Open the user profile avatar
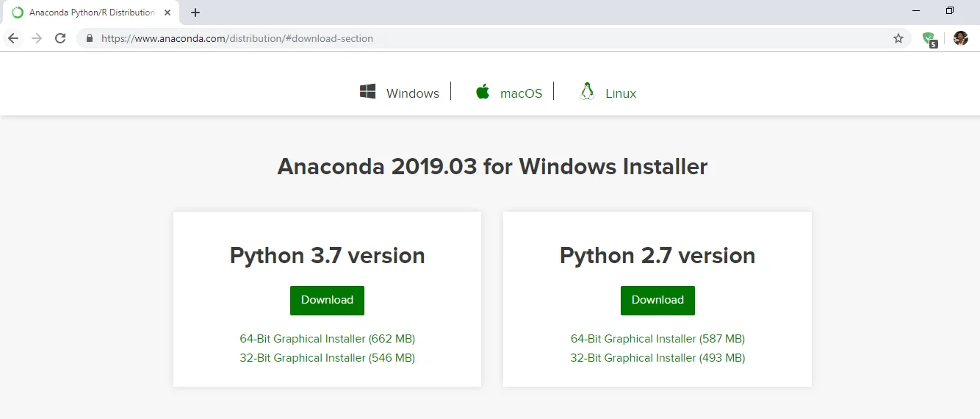Viewport: 980px width, 419px height. pyautogui.click(x=960, y=38)
